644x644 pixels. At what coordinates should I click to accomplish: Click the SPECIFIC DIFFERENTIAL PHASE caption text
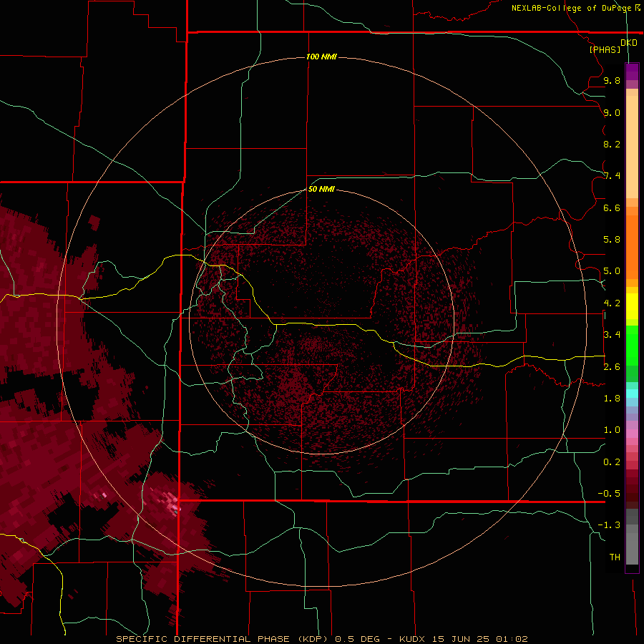(x=202, y=639)
